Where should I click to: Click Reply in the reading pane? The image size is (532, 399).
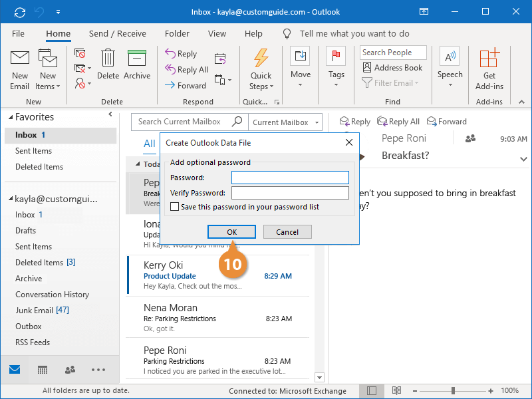coord(355,122)
